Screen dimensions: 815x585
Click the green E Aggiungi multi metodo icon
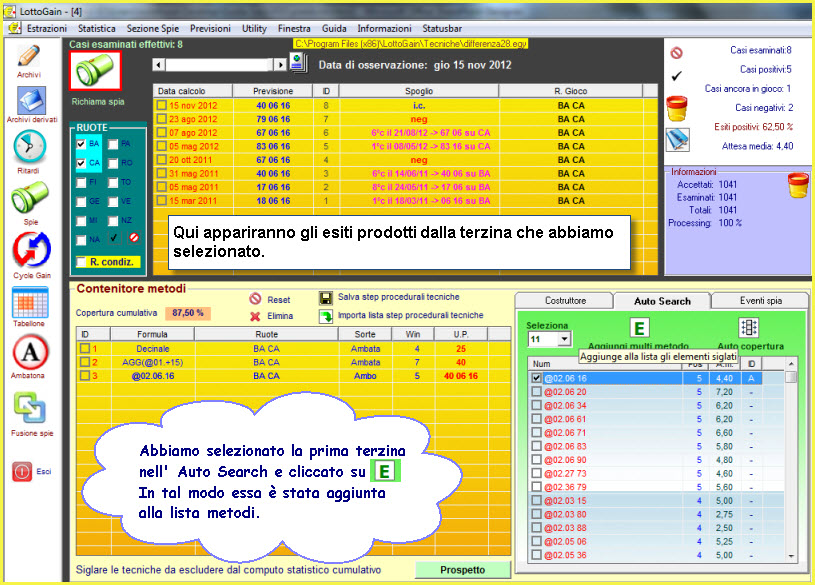tap(639, 328)
